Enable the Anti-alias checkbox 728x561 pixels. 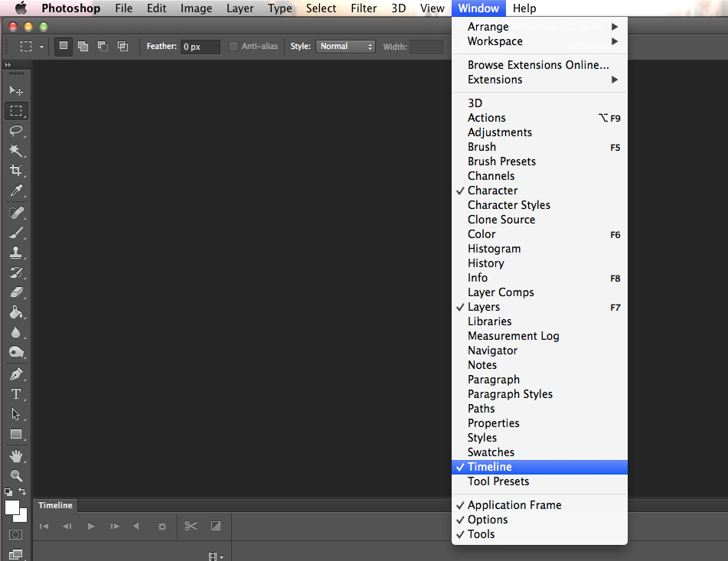tap(233, 47)
